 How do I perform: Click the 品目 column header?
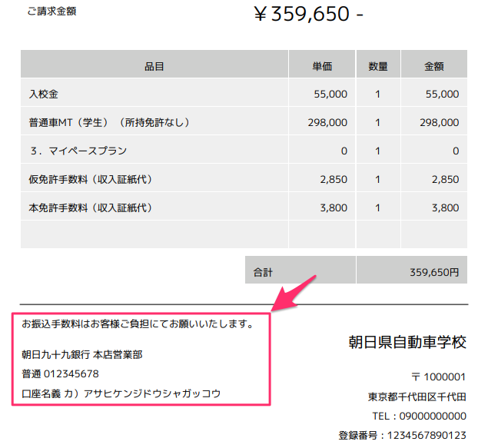click(x=154, y=66)
